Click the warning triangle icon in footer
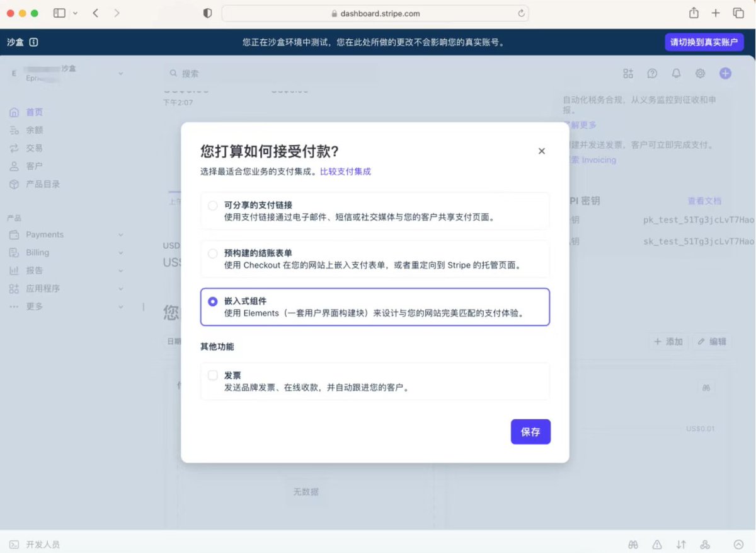Image resolution: width=756 pixels, height=553 pixels. (x=657, y=544)
